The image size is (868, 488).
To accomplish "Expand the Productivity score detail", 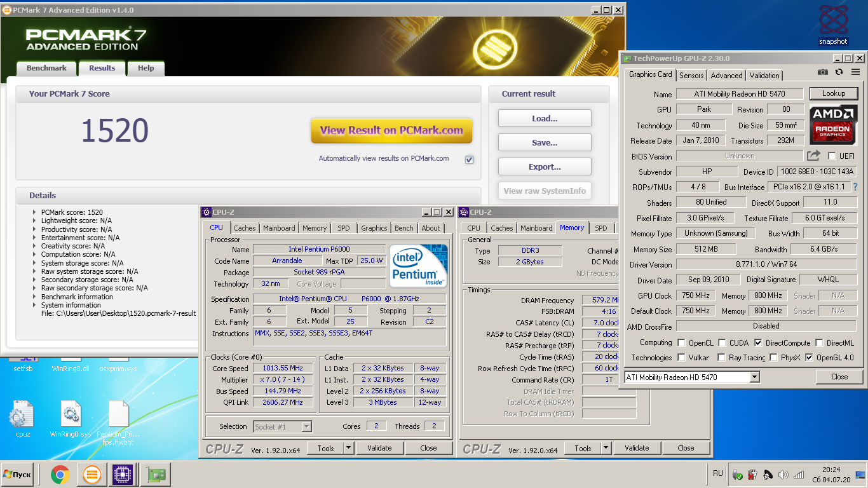I will pyautogui.click(x=34, y=229).
